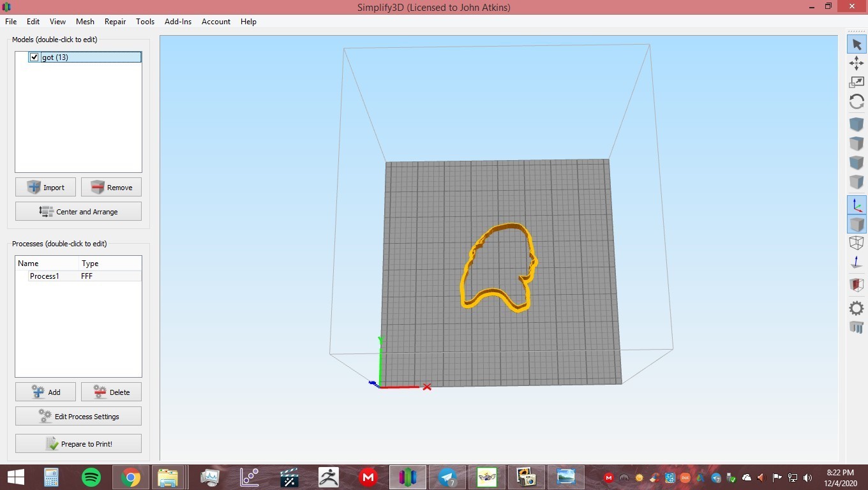Open Calculator from the taskbar
This screenshot has width=868, height=490.
[51, 477]
